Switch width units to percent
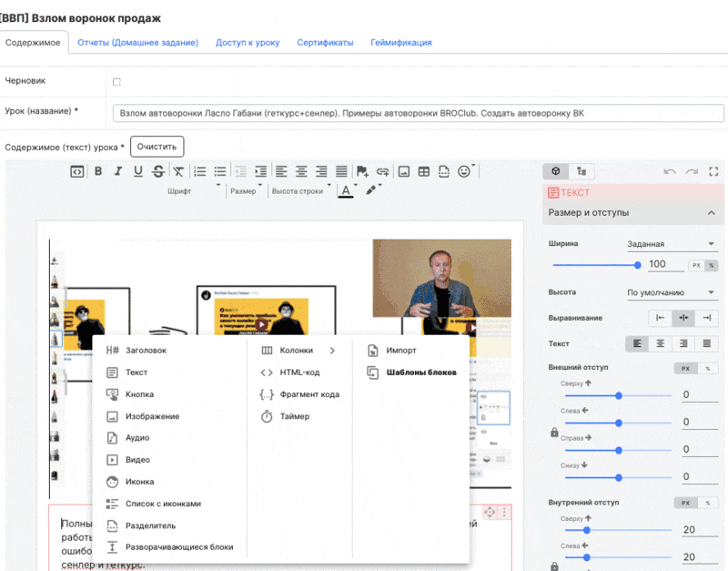This screenshot has width=728, height=571. [x=711, y=265]
